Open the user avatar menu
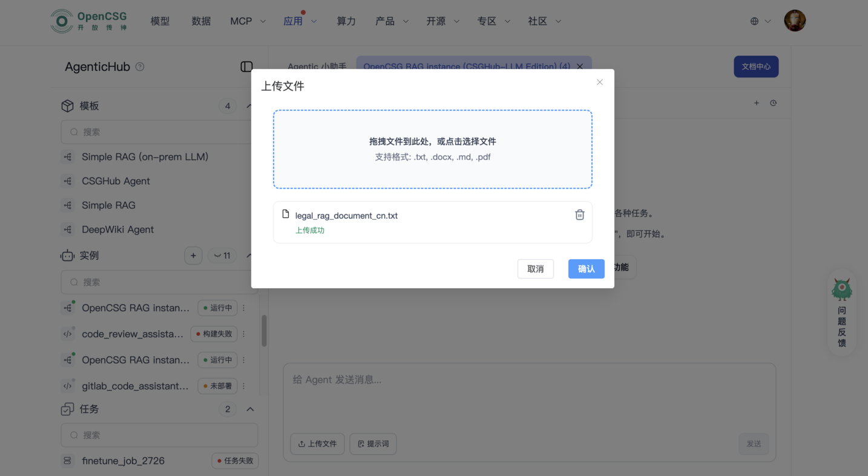This screenshot has width=868, height=476. (x=794, y=20)
